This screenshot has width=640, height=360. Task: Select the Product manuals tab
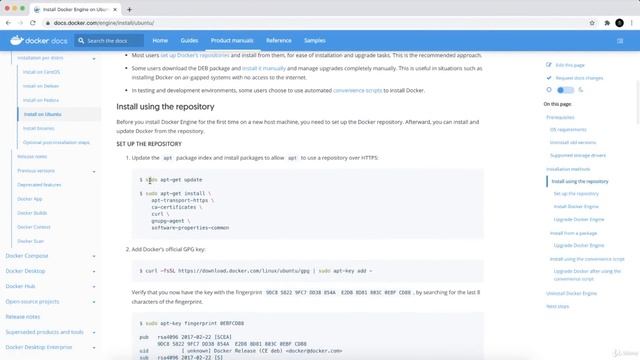click(x=232, y=40)
